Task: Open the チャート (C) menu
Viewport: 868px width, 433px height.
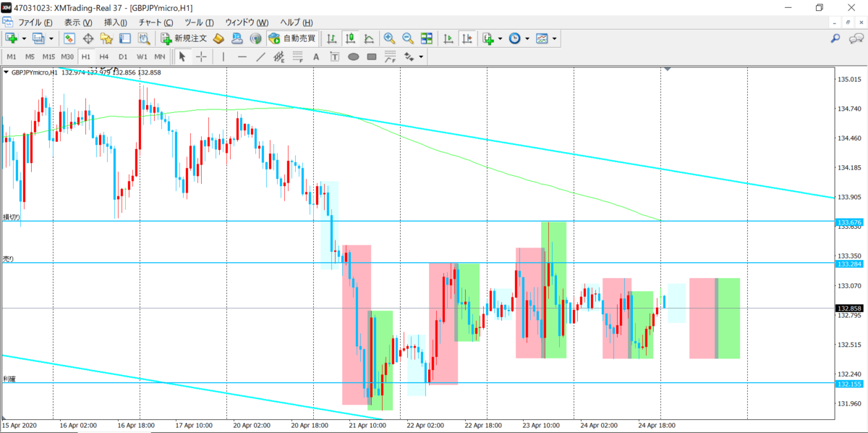Action: click(x=156, y=22)
